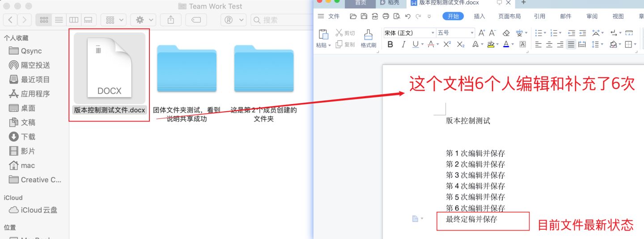Redo the action in WPS
Screen dimensions: 644x239
(418, 17)
